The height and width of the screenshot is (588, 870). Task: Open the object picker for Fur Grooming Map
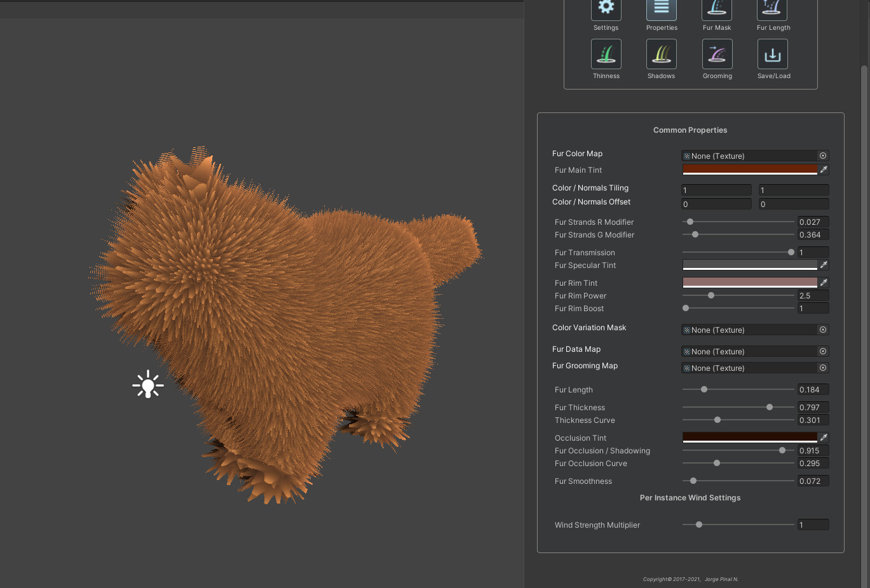822,368
